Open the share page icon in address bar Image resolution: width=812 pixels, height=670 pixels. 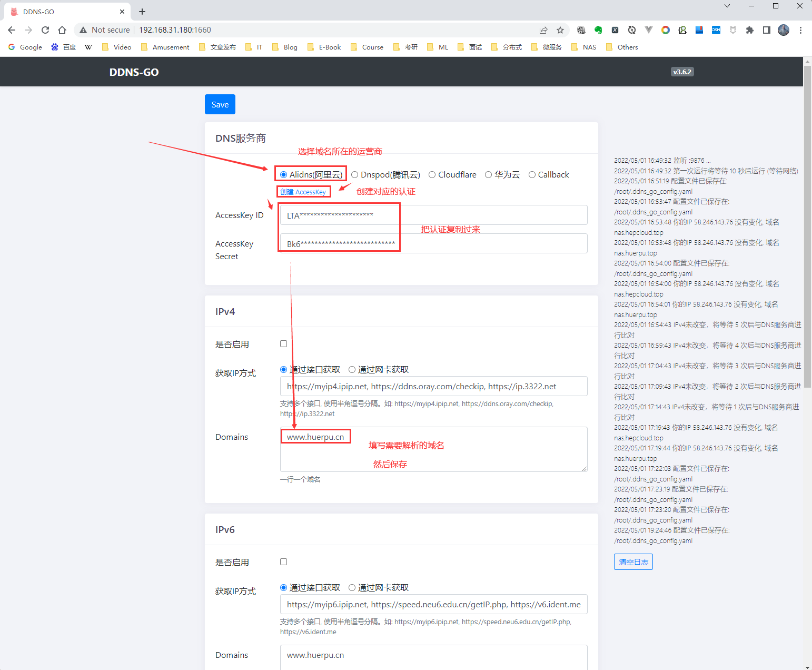click(x=543, y=30)
